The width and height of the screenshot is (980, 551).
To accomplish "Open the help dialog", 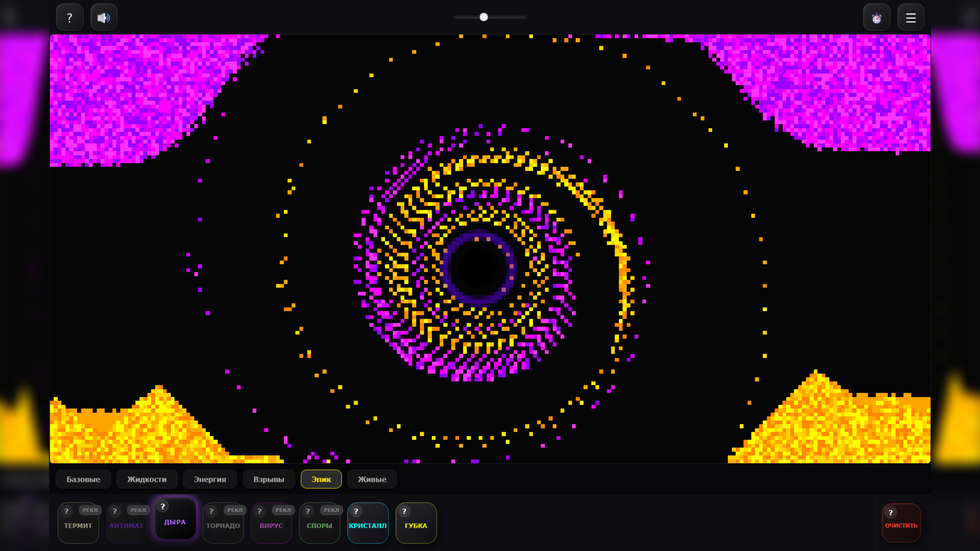I will coord(69,17).
